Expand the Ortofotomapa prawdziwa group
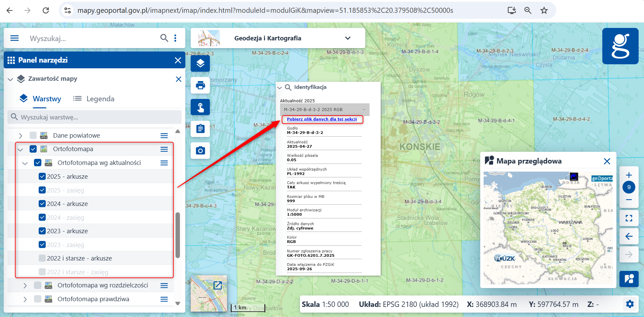Image resolution: width=644 pixels, height=317 pixels. point(25,299)
